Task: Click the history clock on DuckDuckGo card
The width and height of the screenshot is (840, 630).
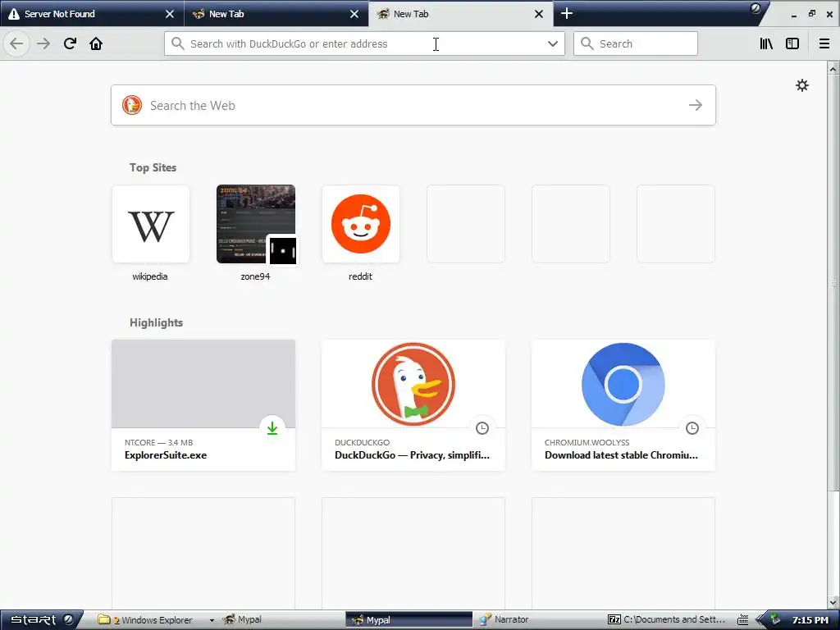Action: coord(482,428)
